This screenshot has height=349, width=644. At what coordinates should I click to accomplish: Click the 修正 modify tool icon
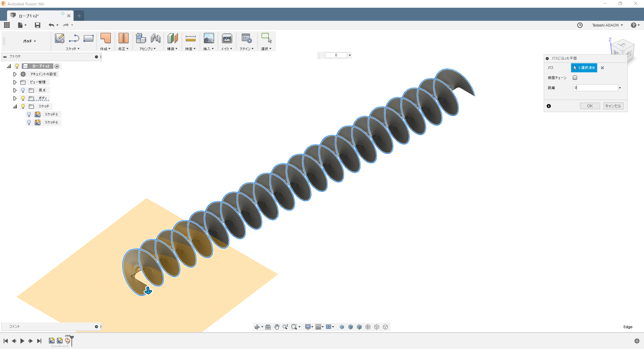123,38
